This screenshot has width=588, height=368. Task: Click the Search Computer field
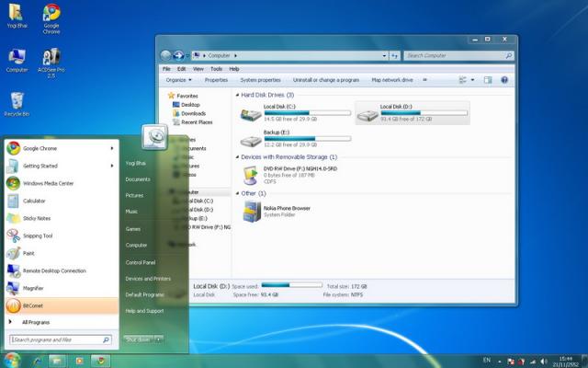[x=458, y=55]
